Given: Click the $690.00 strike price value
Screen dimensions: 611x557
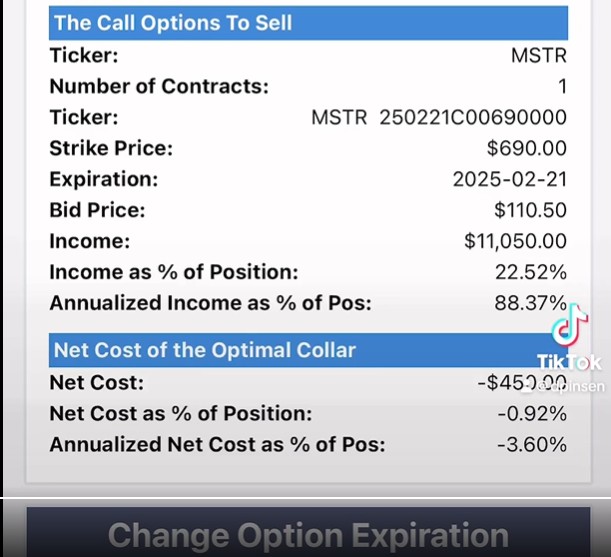Looking at the screenshot, I should pos(526,149).
